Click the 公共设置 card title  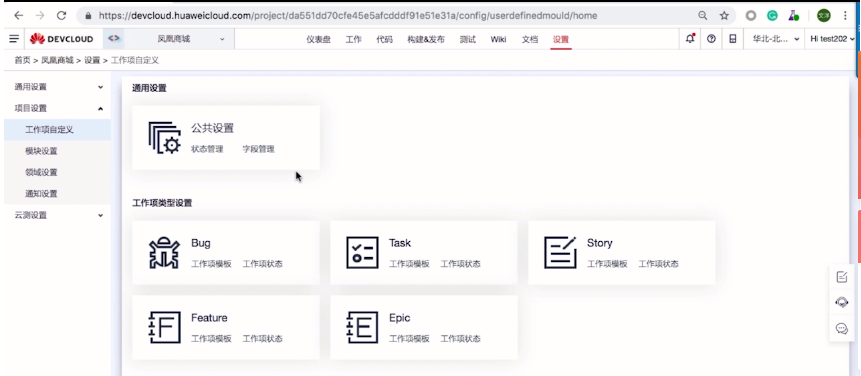click(213, 128)
